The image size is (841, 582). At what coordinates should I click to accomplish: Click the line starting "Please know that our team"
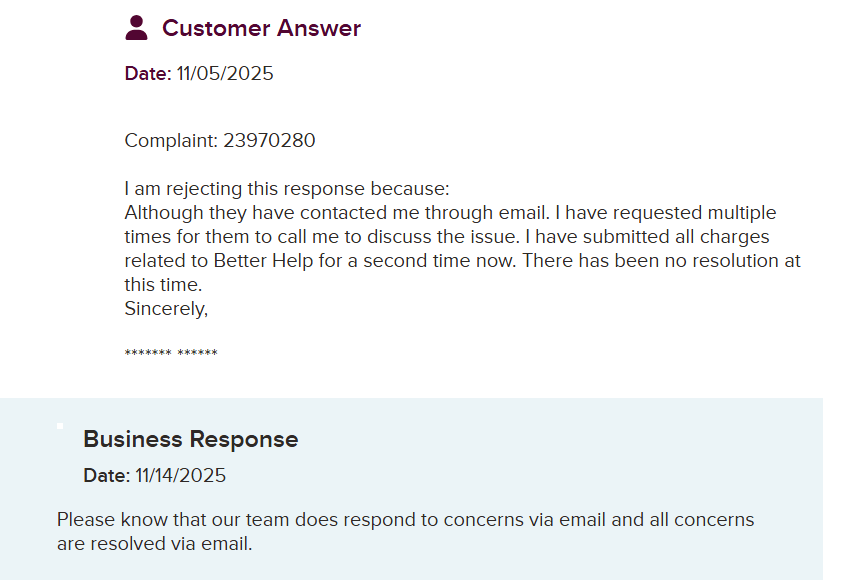click(405, 520)
